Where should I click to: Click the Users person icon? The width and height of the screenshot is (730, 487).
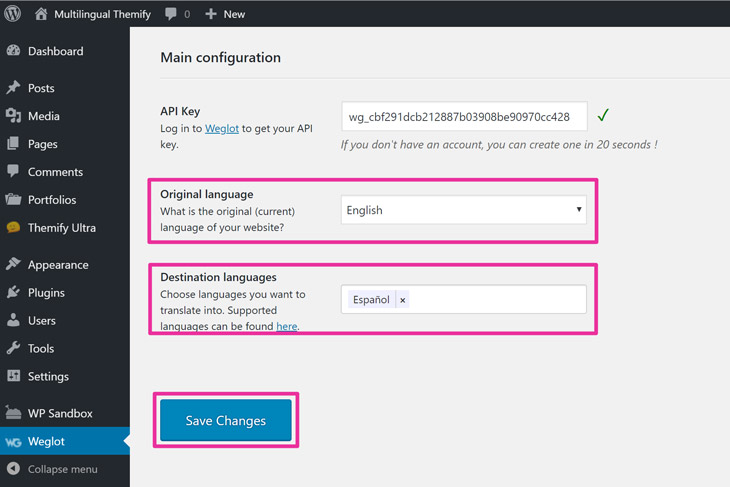(x=14, y=320)
